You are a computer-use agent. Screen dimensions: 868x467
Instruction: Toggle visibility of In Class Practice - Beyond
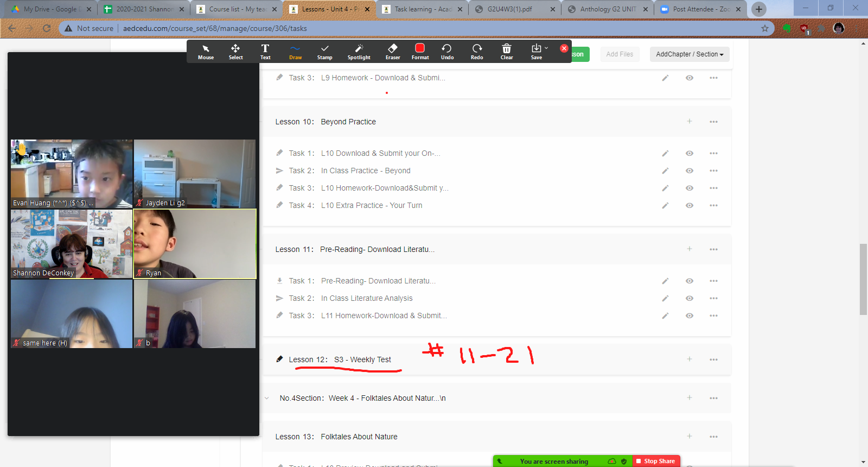point(690,171)
